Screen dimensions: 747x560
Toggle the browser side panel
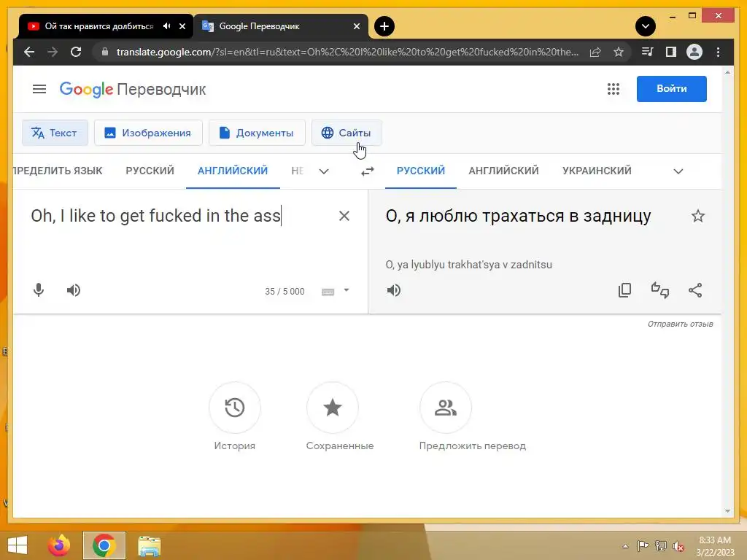pyautogui.click(x=671, y=52)
